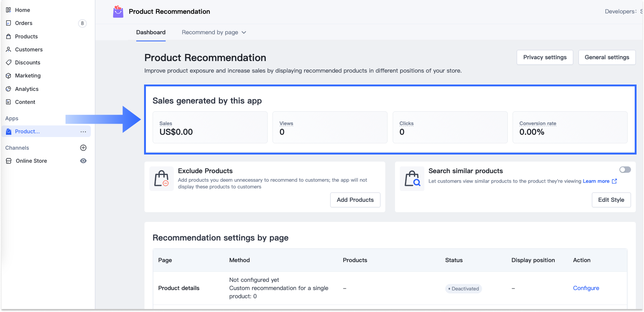
Task: Click Configure for Product details row
Action: pyautogui.click(x=586, y=288)
